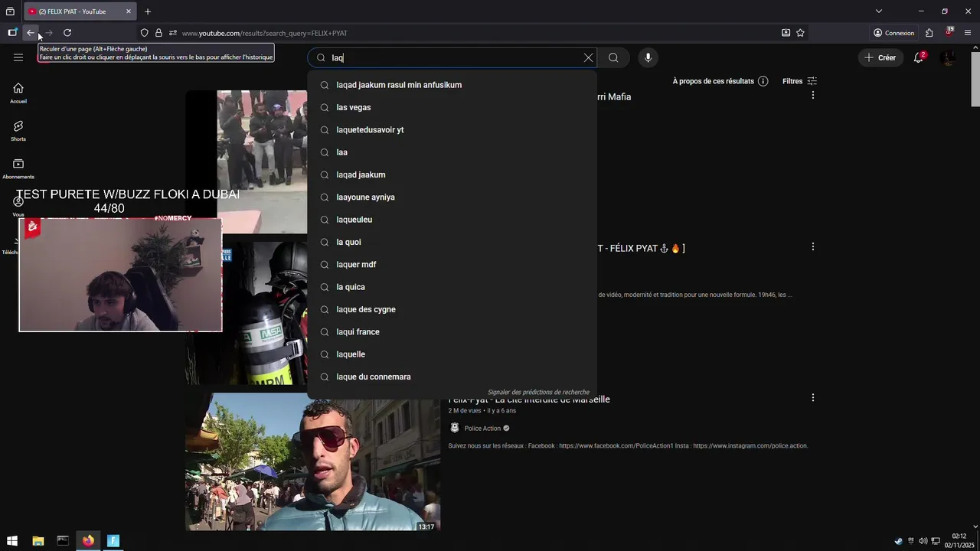Screen dimensions: 980x551
Task: Choose the 'laa' suggestion
Action: click(452, 152)
